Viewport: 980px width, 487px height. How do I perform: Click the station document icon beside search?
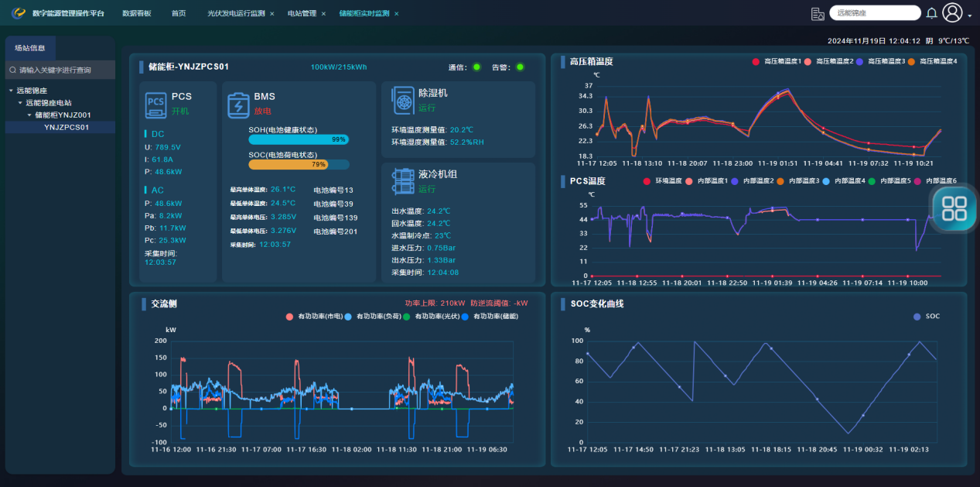(x=818, y=13)
